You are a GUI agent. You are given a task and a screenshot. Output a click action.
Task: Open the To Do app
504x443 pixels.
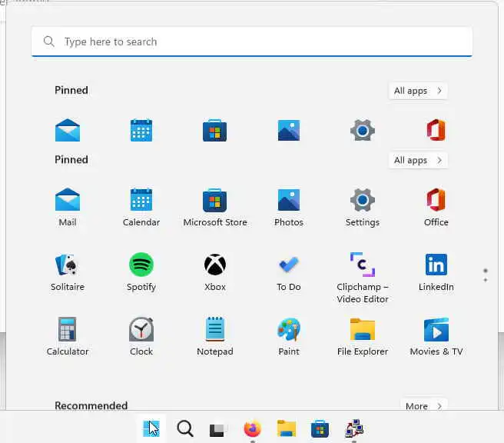pyautogui.click(x=289, y=272)
